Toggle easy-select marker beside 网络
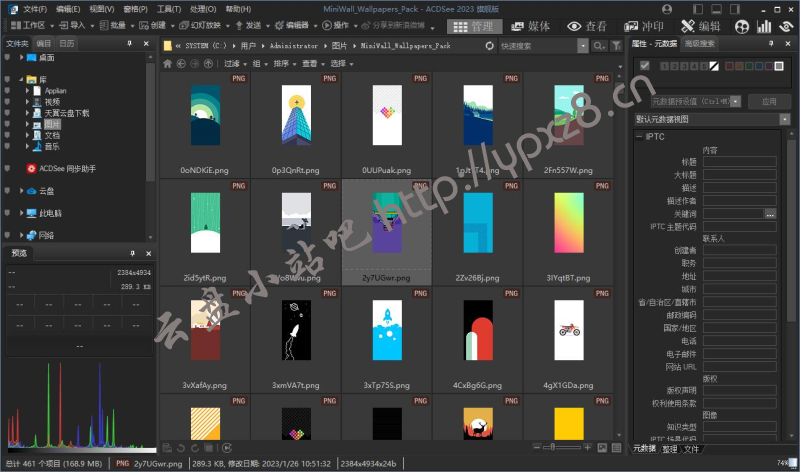This screenshot has width=800, height=472. (x=7, y=235)
